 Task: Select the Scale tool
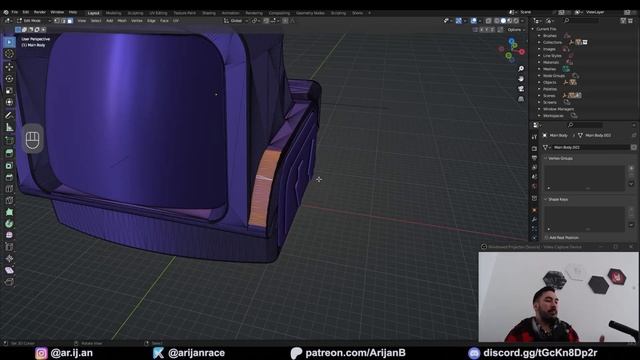[9, 90]
